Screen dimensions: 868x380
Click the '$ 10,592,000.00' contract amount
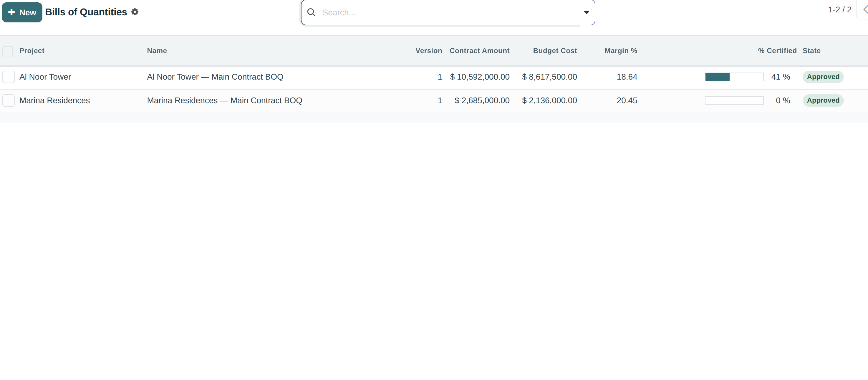[479, 77]
